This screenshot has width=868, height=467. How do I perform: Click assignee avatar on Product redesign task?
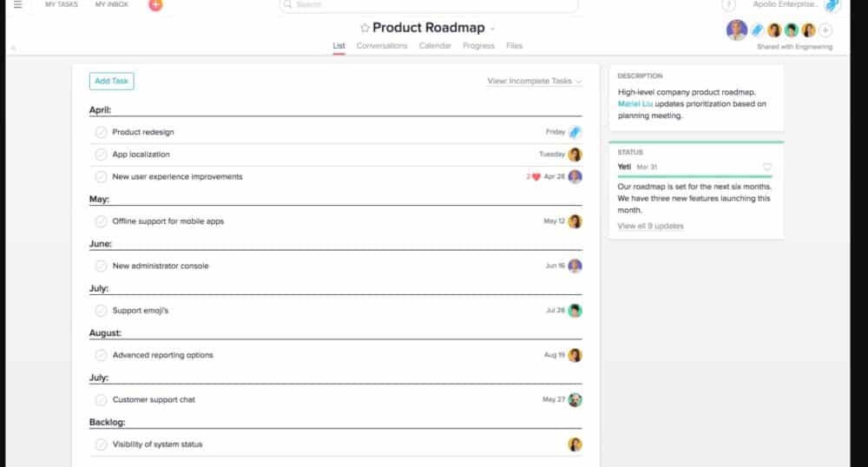point(575,132)
